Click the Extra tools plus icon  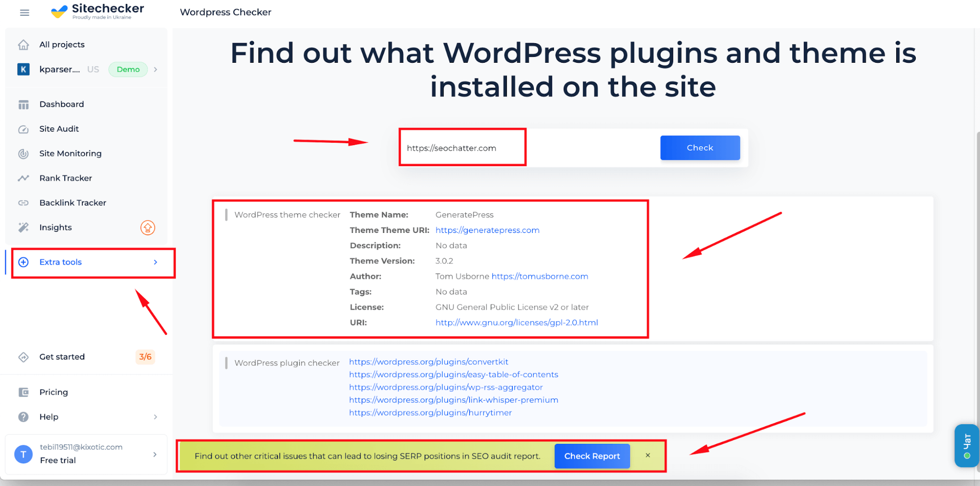[24, 262]
